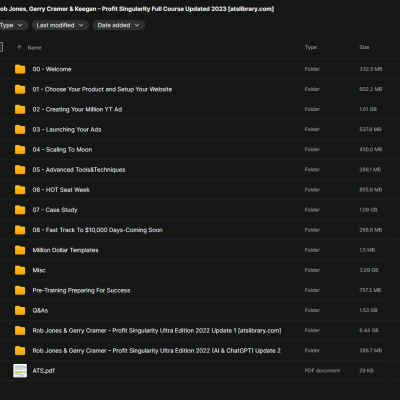
Task: Open Pre-Training Preparing For Success
Action: pyautogui.click(x=81, y=290)
